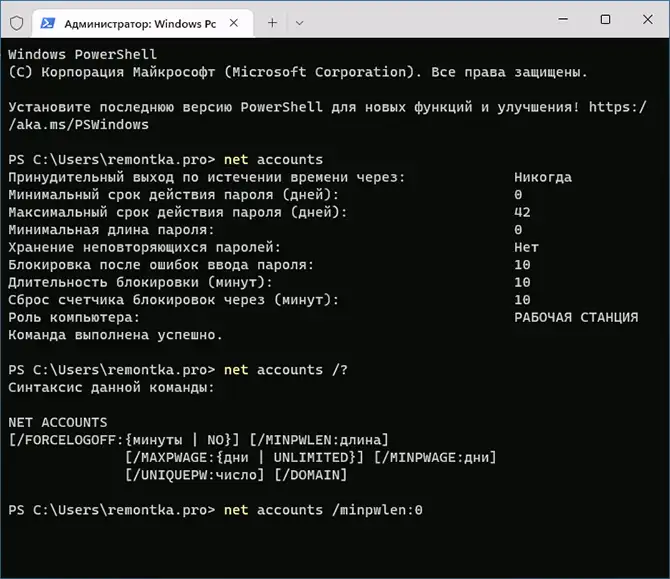Click the /aka.ms/PSWindows link text
This screenshot has width=670, height=579.
pos(79,125)
